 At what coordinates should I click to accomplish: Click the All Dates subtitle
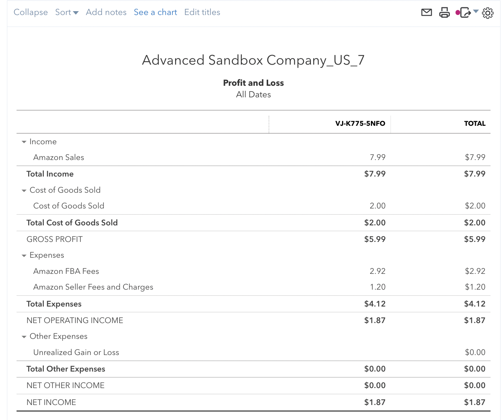coord(254,95)
